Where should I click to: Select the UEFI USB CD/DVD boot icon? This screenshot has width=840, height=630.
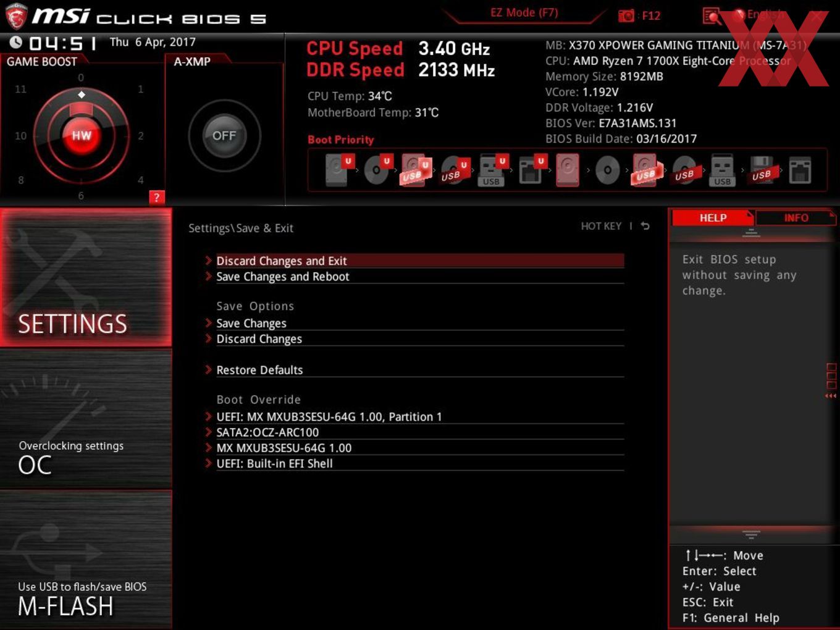click(x=455, y=170)
